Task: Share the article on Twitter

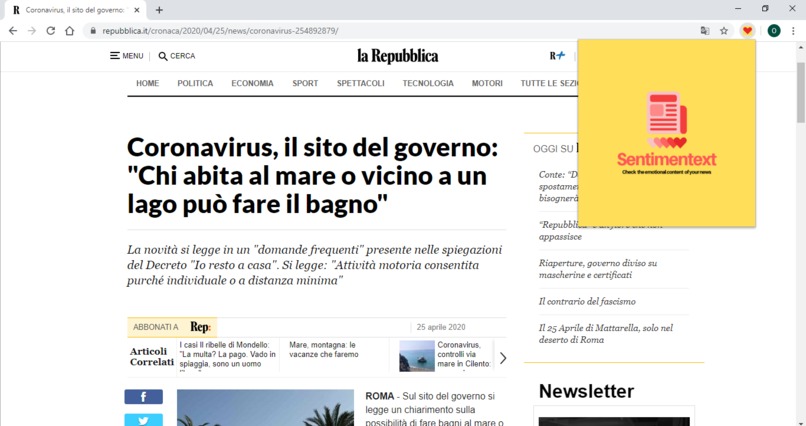Action: [x=143, y=420]
